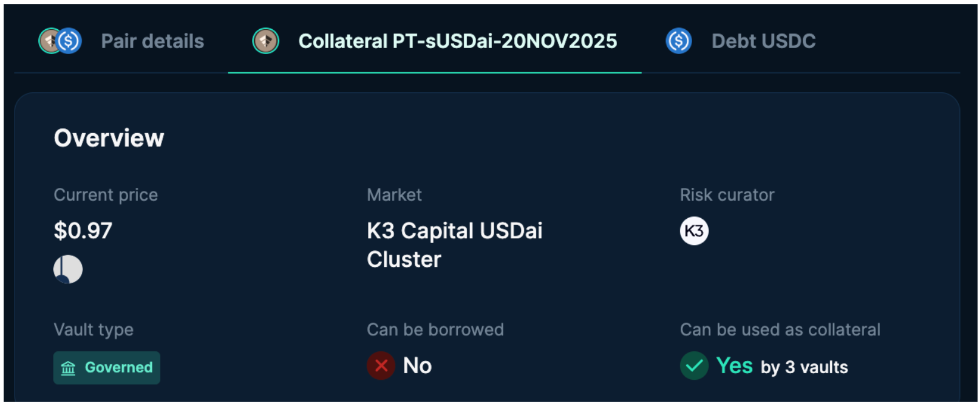Click the PT-sUSDai token icon in the tab
980x406 pixels.
click(x=265, y=41)
